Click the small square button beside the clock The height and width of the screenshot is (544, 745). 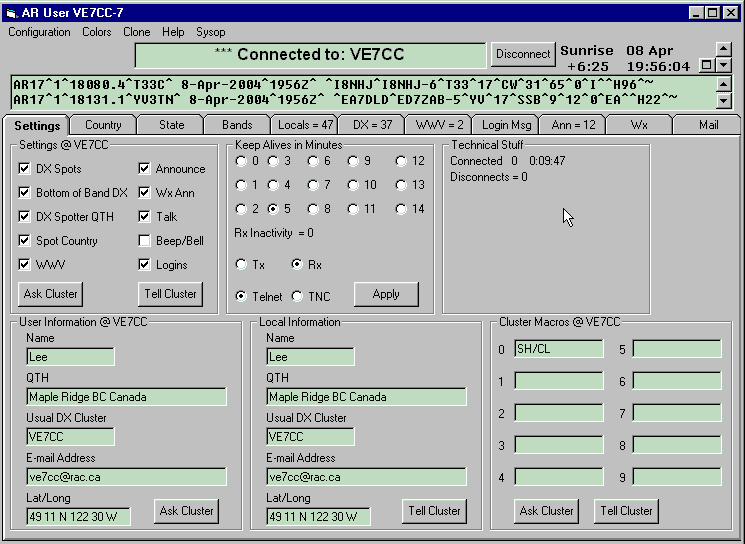(707, 65)
